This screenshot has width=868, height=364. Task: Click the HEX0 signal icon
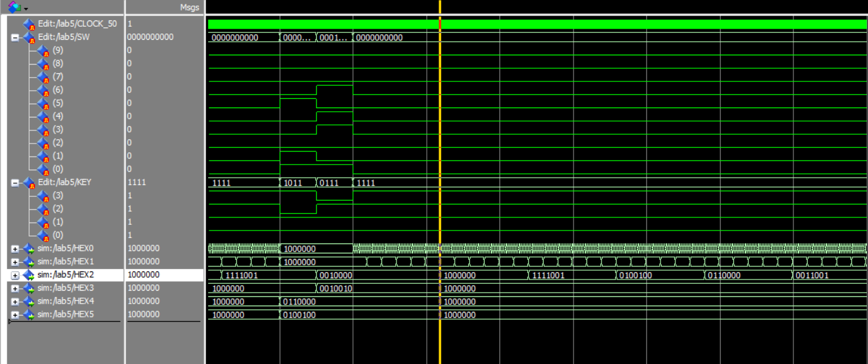click(x=29, y=248)
